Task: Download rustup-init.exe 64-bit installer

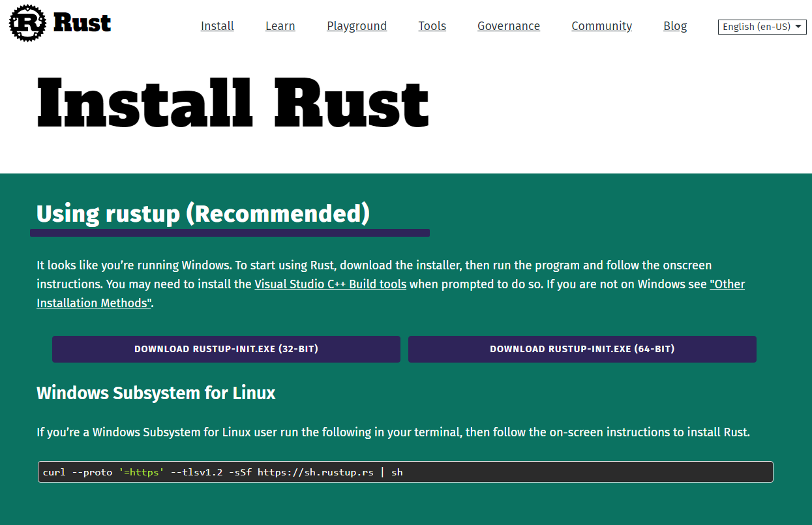Action: point(582,349)
